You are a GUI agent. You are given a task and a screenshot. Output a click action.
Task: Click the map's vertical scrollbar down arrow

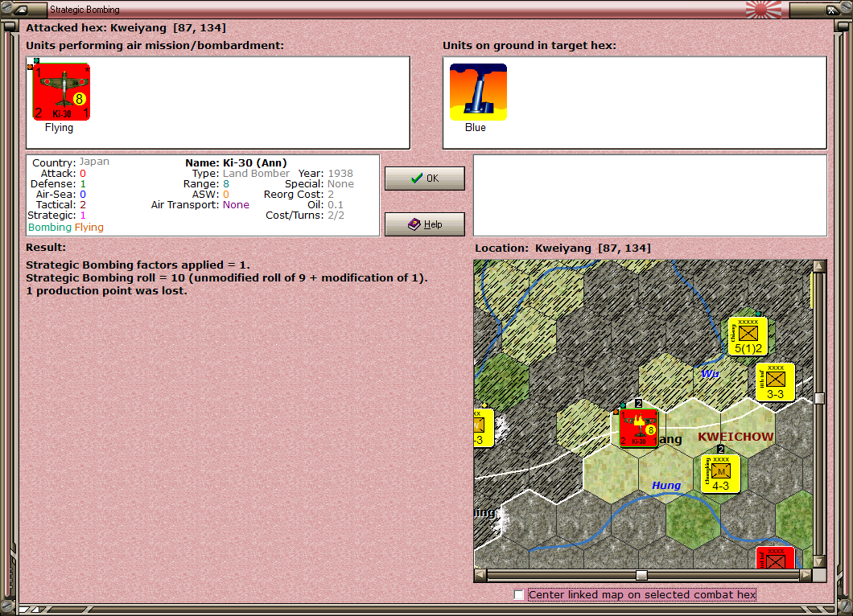pyautogui.click(x=819, y=561)
